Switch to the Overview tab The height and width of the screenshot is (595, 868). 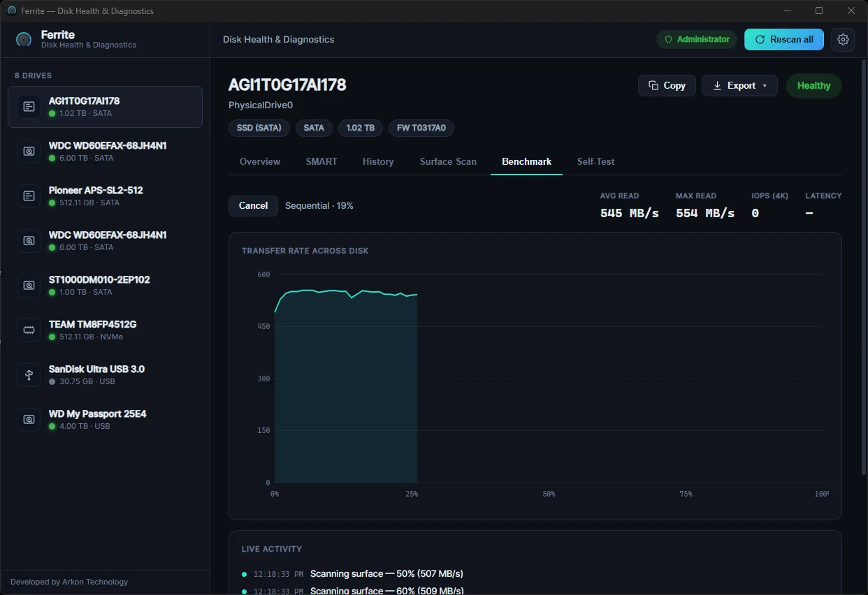click(260, 161)
